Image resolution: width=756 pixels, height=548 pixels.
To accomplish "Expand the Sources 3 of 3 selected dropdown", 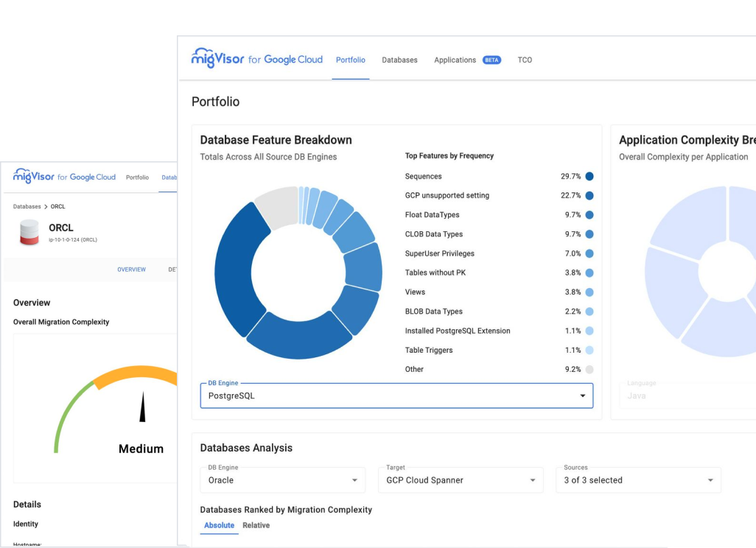I will point(710,479).
